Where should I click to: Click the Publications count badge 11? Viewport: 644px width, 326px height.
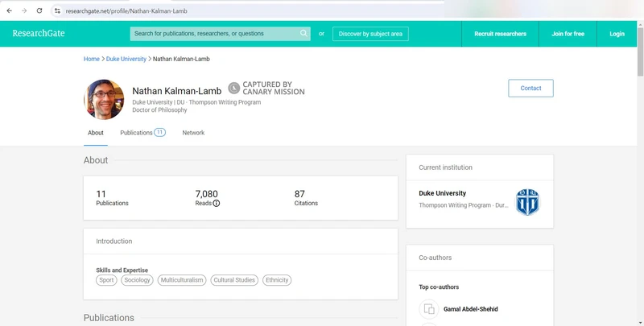(x=159, y=132)
